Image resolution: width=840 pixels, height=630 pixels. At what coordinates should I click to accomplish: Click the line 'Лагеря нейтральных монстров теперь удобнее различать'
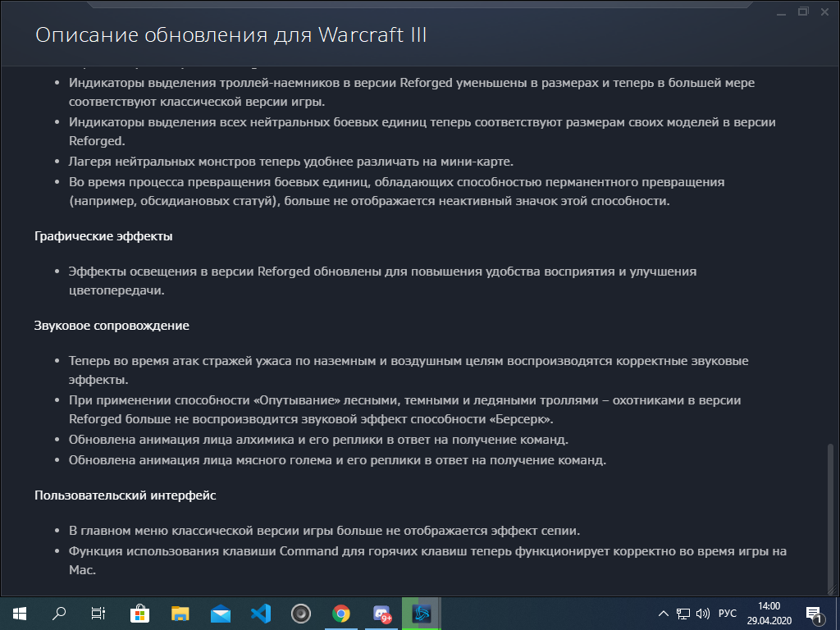pos(291,162)
